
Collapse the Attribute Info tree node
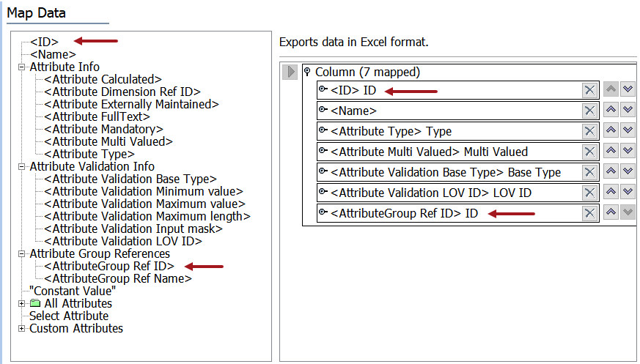point(22,67)
